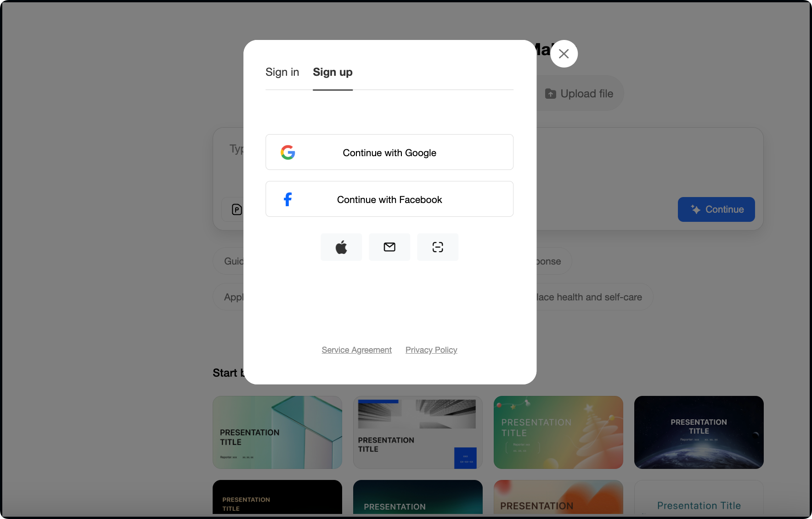The height and width of the screenshot is (519, 812).
Task: Click the Upload file button
Action: (x=580, y=94)
